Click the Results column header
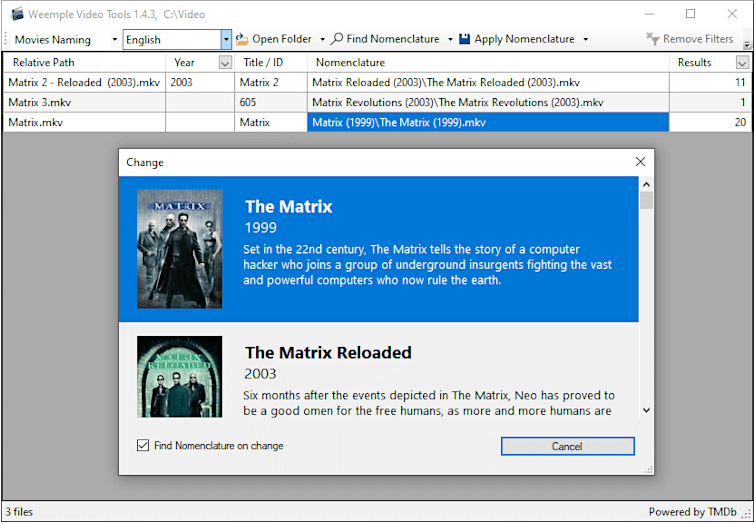Viewport: 756px width, 524px height. coord(710,63)
